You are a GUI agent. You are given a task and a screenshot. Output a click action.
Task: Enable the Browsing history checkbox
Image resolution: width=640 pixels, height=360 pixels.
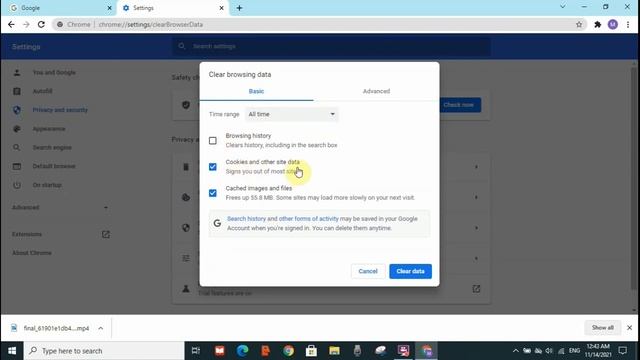[213, 141]
